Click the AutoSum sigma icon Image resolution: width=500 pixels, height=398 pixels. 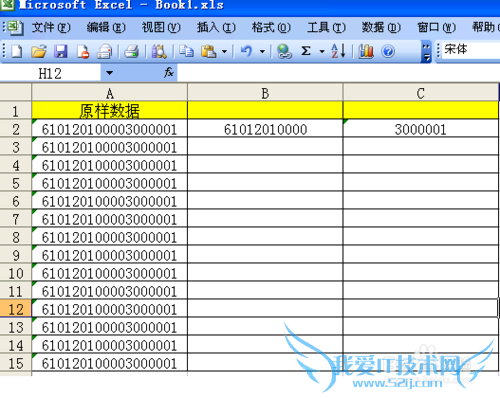tap(306, 51)
